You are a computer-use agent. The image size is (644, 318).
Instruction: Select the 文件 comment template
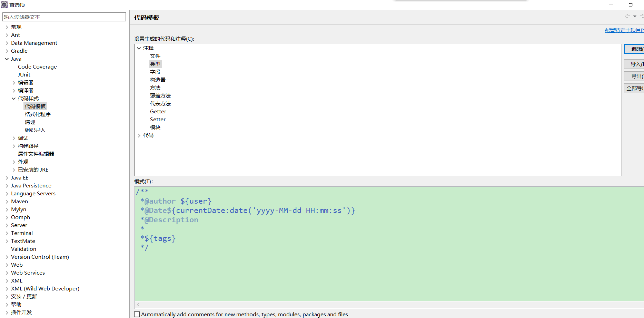155,56
